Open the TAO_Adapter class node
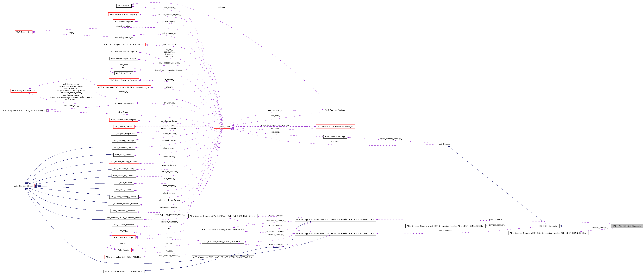 click(x=124, y=6)
